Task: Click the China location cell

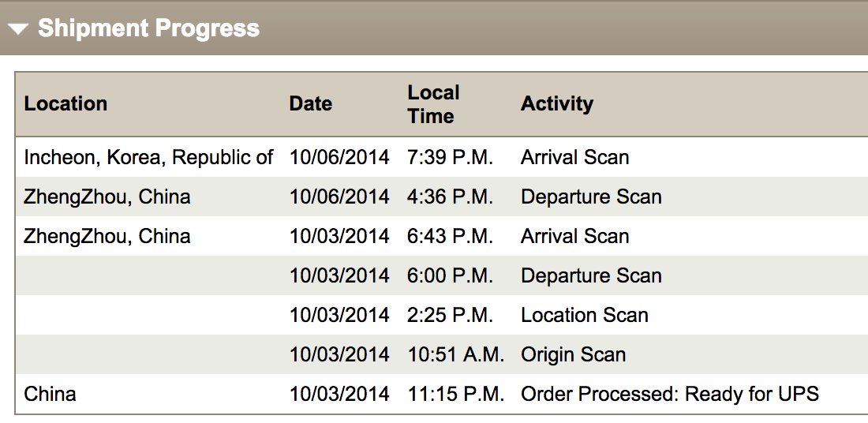Action: click(x=50, y=394)
